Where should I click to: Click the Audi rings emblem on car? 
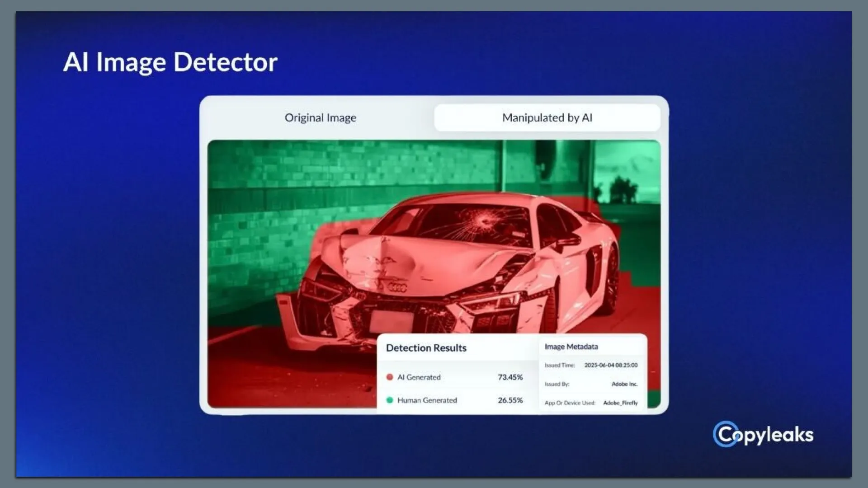click(x=397, y=288)
